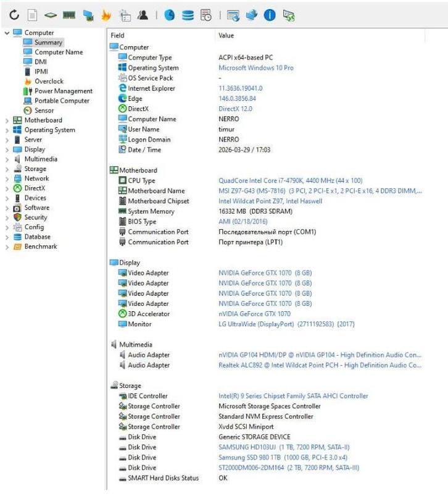Select the System Memory row

click(266, 211)
